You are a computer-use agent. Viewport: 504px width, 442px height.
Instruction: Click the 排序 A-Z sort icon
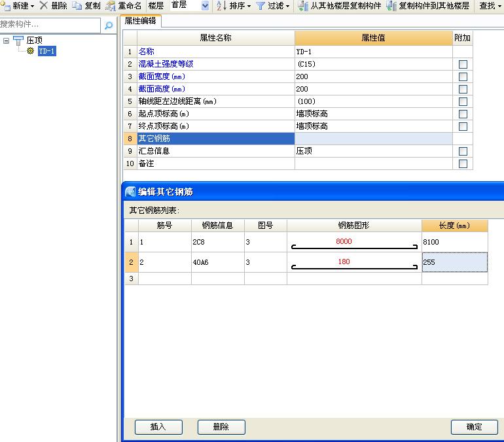pyautogui.click(x=221, y=5)
